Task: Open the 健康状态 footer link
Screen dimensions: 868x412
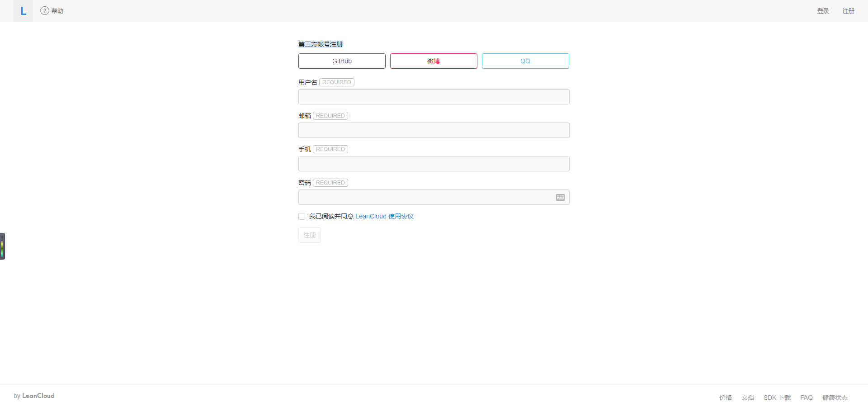Action: 835,398
